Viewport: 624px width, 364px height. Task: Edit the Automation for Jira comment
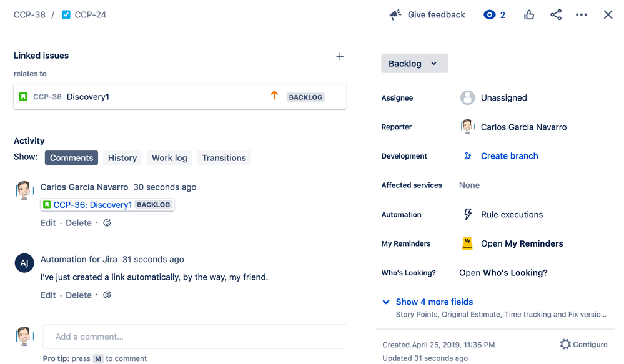48,295
